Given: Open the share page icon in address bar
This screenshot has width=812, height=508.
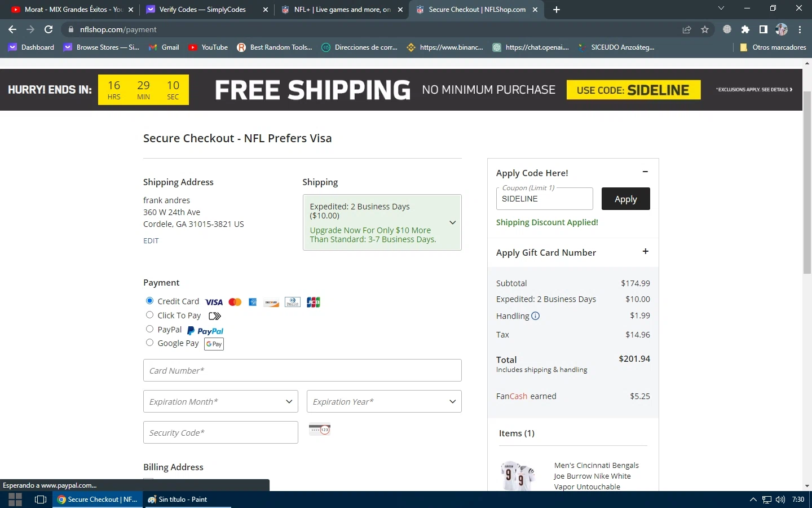Looking at the screenshot, I should pos(687,29).
